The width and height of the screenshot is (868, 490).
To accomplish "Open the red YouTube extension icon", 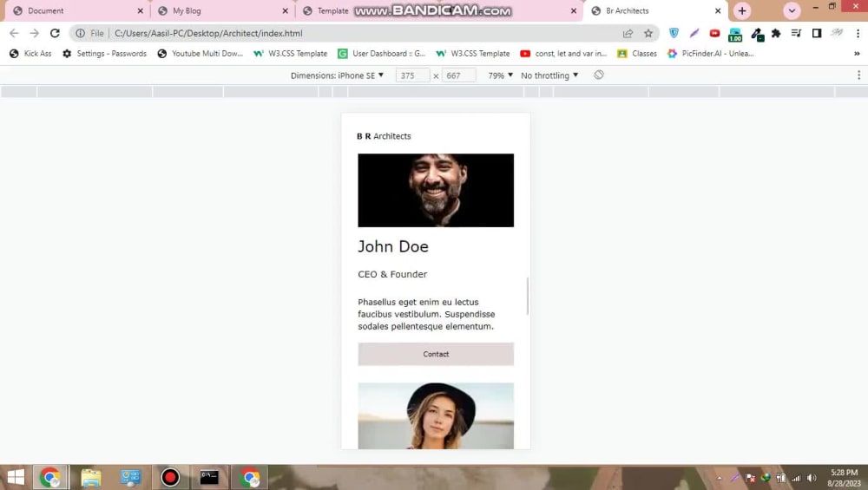I will pyautogui.click(x=714, y=33).
